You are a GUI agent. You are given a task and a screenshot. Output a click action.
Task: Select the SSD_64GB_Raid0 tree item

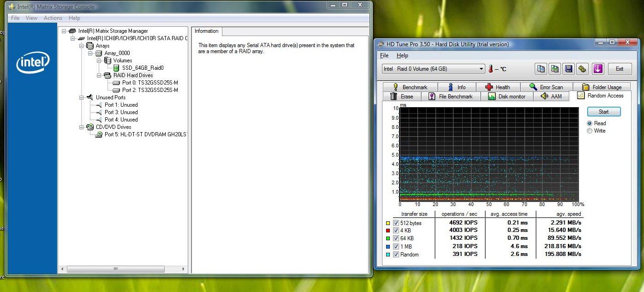[143, 68]
